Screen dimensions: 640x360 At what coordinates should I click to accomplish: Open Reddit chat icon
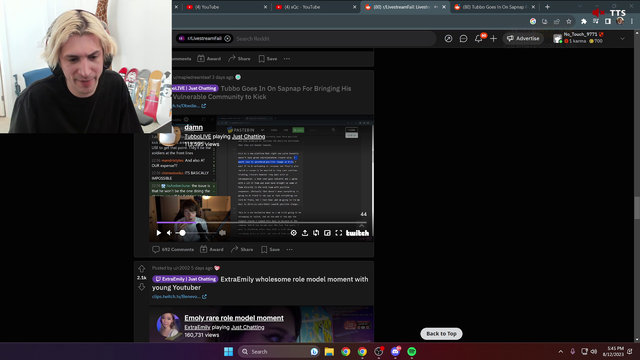pos(463,38)
